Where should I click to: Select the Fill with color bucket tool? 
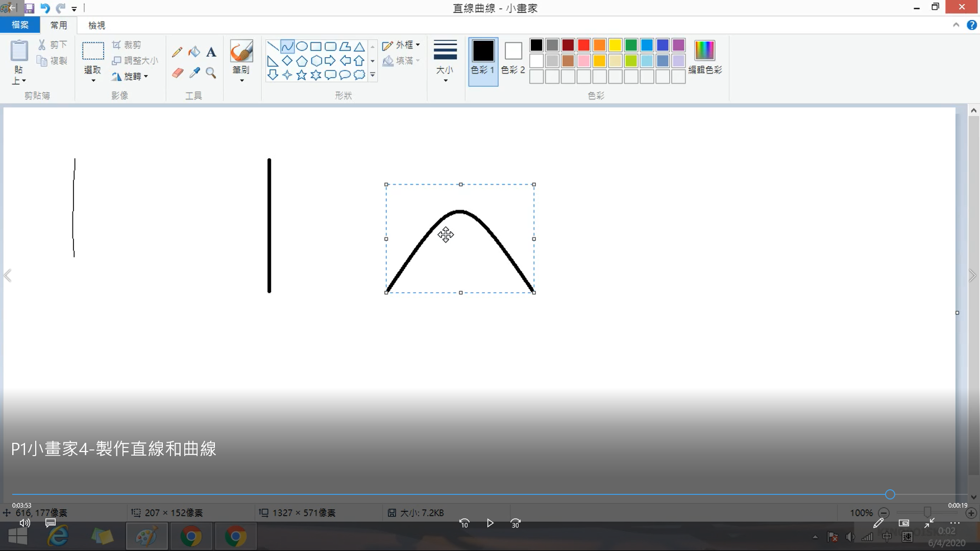[194, 52]
